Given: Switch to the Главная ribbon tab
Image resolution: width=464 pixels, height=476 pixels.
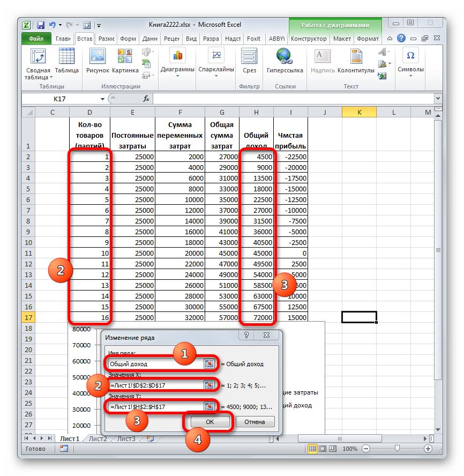Looking at the screenshot, I should pos(63,39).
